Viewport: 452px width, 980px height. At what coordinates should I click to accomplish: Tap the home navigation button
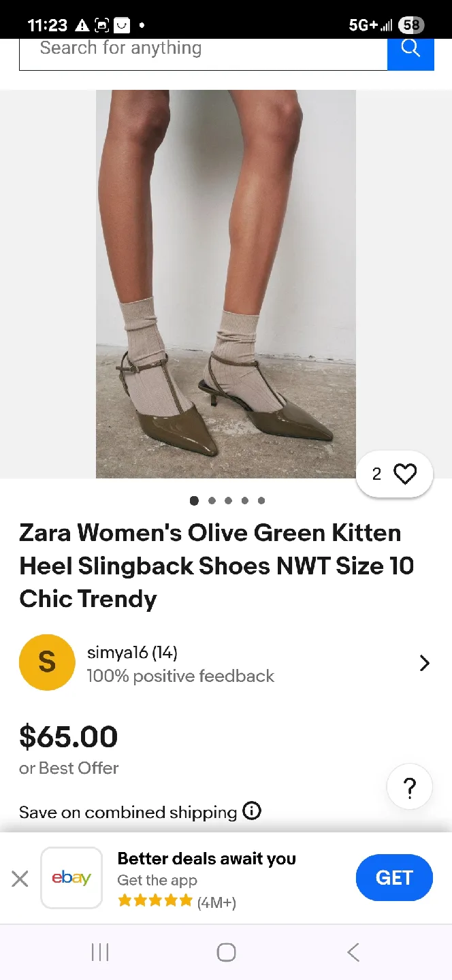tap(226, 952)
